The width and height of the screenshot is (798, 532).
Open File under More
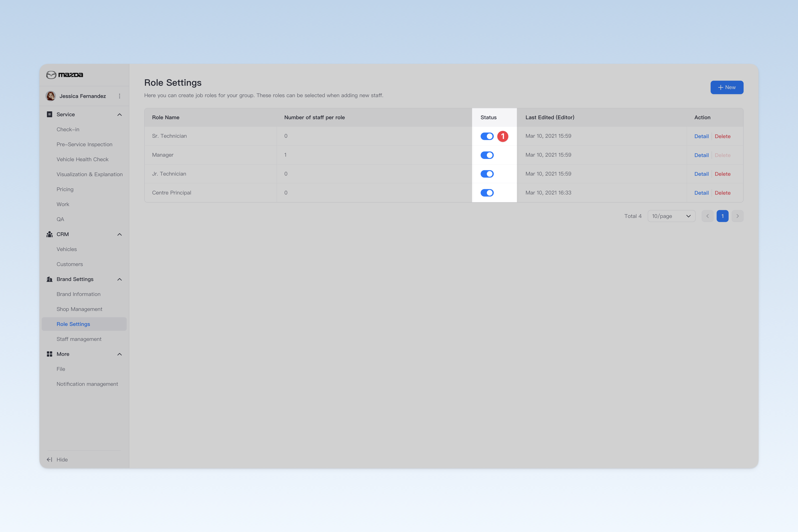(61, 369)
